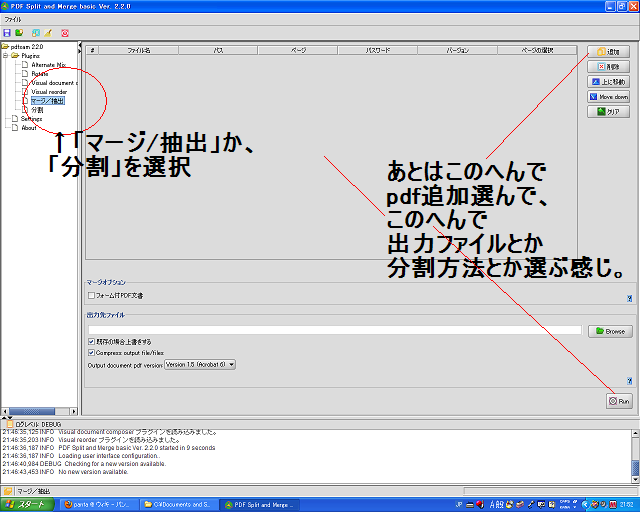Click the Move down button
Viewport: 640px width, 512px height.
coord(608,97)
